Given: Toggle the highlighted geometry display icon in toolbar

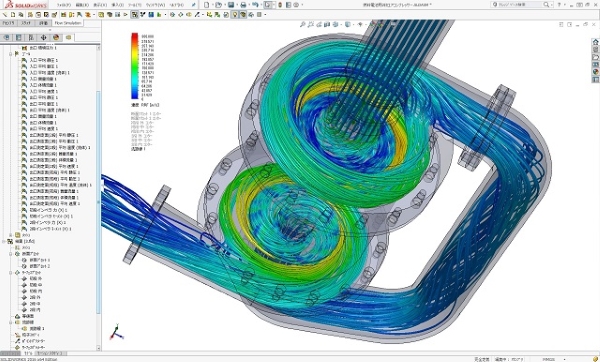Looking at the screenshot, I should (134, 15).
